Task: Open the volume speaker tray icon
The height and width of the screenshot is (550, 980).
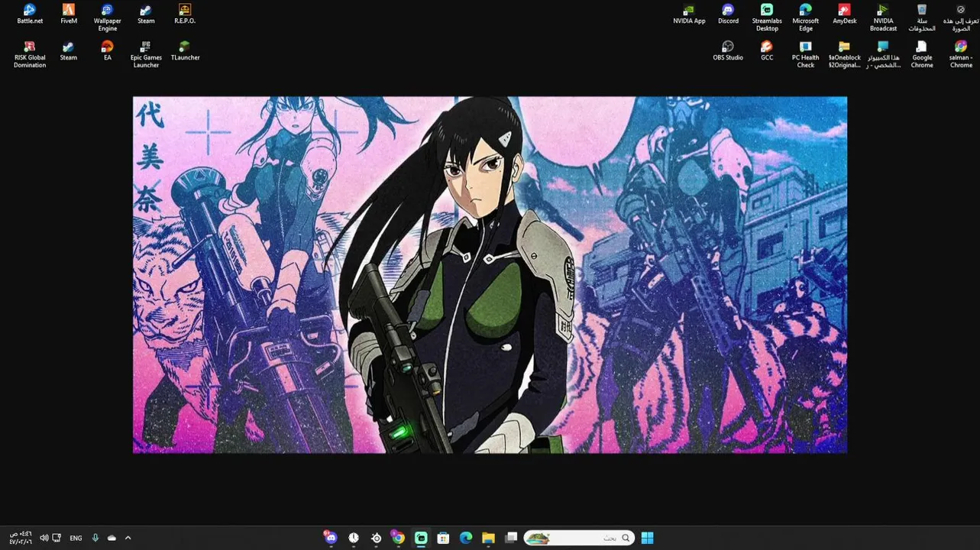Action: 44,538
